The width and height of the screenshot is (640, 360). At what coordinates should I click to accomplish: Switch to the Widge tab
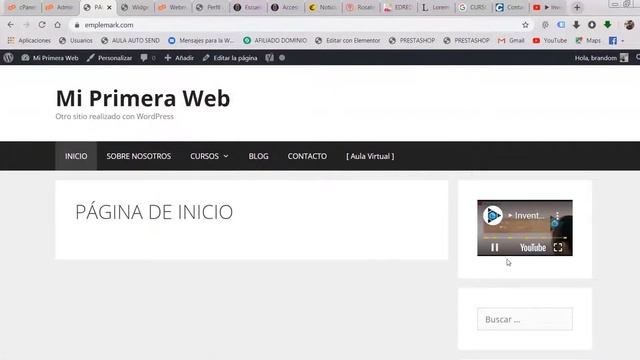pos(135,7)
